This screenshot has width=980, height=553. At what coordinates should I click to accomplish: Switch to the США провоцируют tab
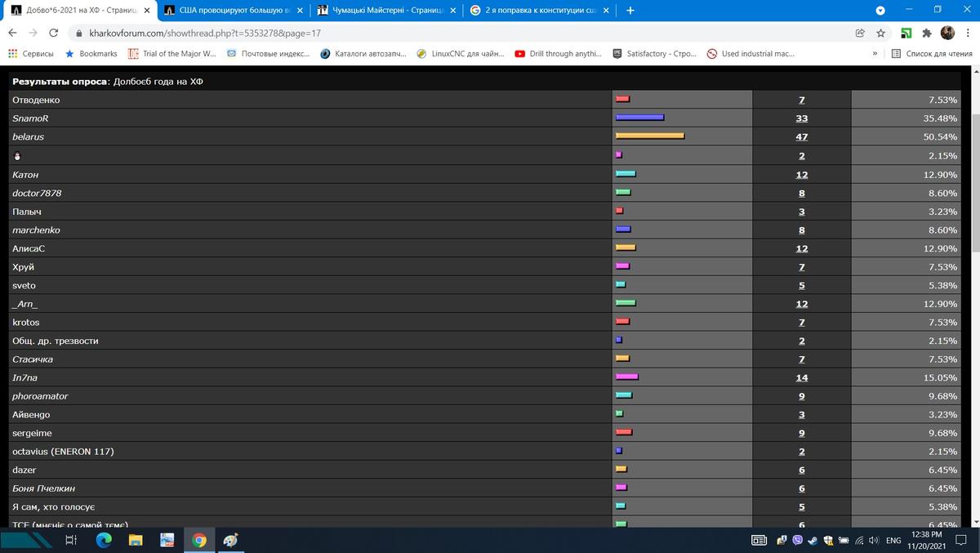pos(233,11)
